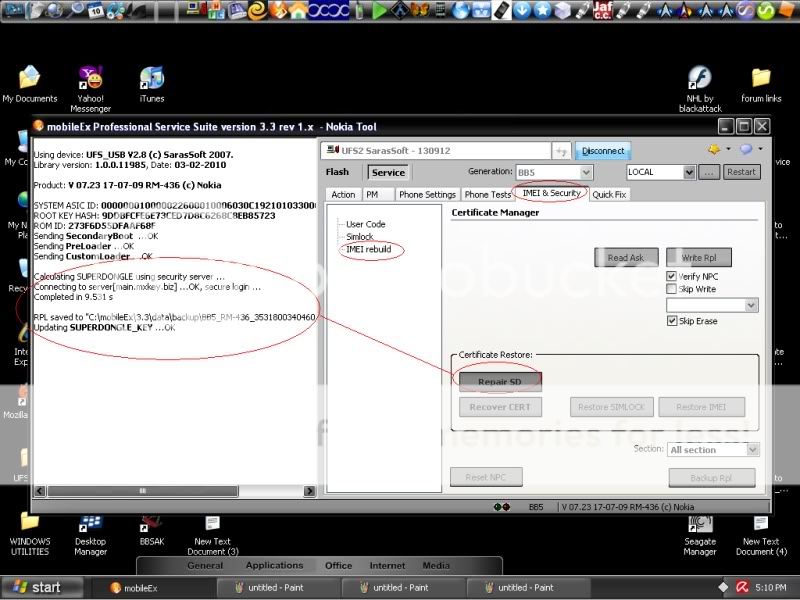The image size is (800, 600).
Task: Select the IMEI & Security tab
Action: click(x=552, y=193)
